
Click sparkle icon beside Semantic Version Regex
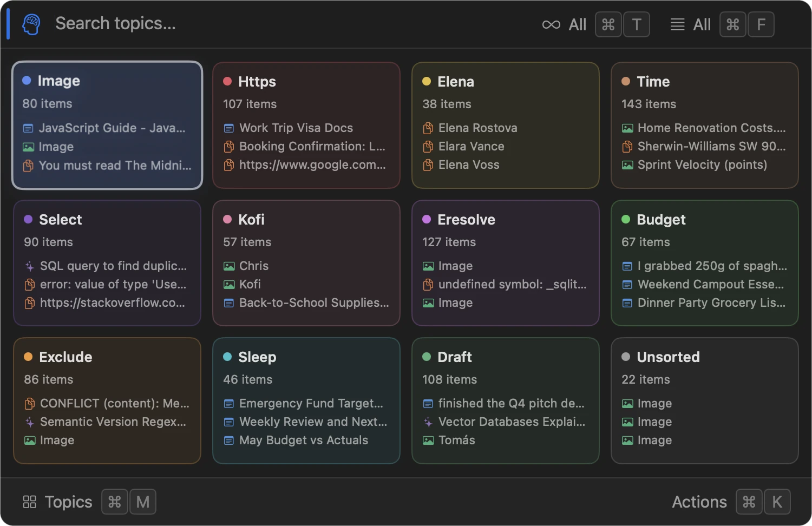click(30, 422)
